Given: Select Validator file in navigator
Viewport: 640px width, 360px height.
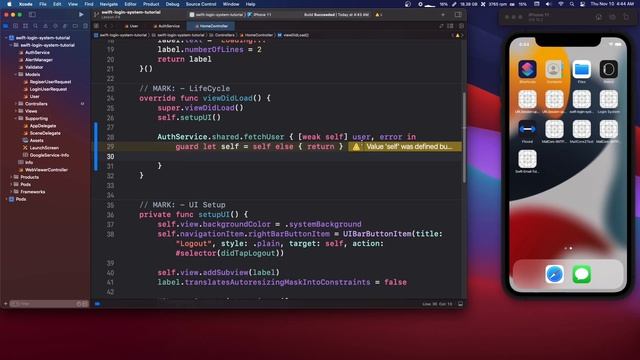Looking at the screenshot, I should [34, 67].
